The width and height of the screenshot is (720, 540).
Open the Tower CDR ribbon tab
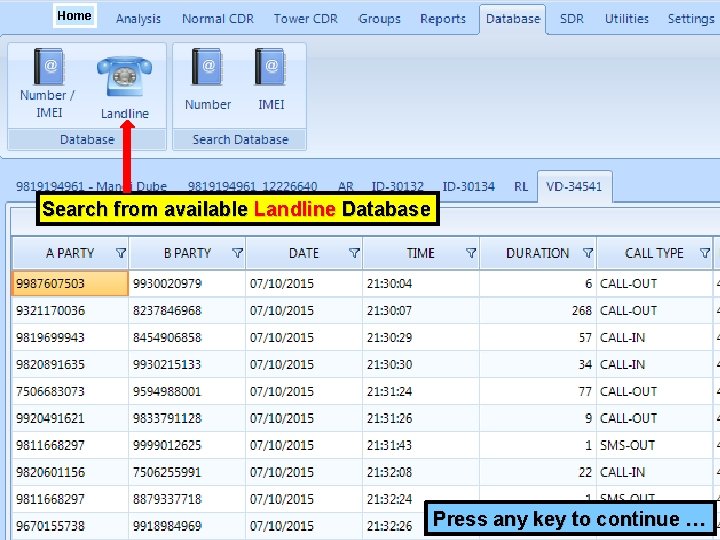tap(305, 19)
